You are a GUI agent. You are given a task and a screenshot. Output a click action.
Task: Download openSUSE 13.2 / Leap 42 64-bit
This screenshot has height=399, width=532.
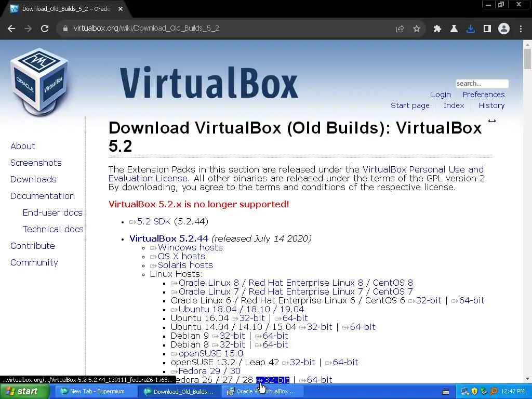[x=345, y=362]
